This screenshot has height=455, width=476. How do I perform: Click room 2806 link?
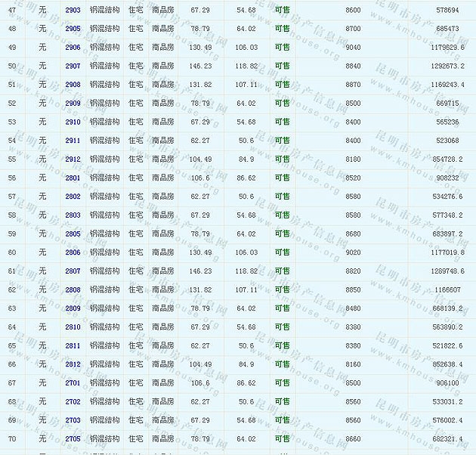click(73, 252)
